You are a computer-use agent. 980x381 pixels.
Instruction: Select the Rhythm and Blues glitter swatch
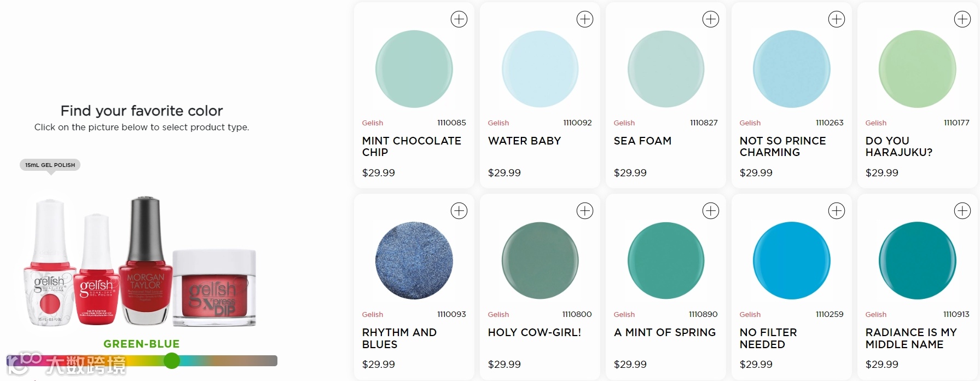[414, 261]
